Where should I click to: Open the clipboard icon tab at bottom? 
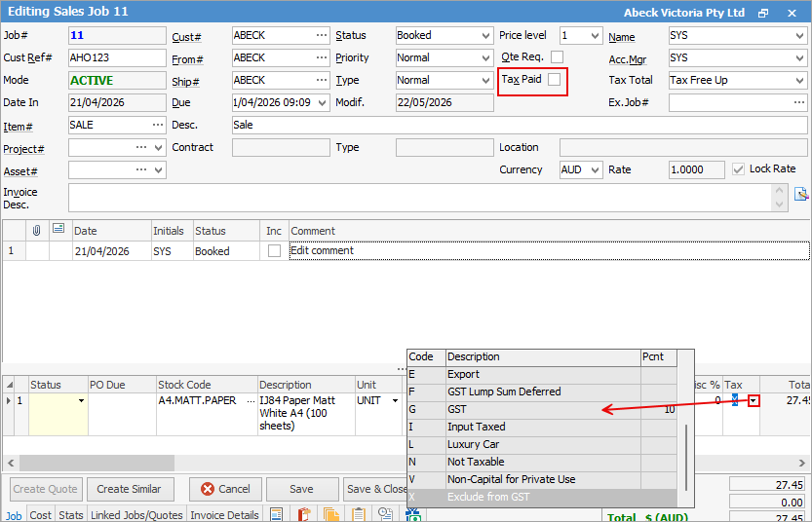(358, 514)
